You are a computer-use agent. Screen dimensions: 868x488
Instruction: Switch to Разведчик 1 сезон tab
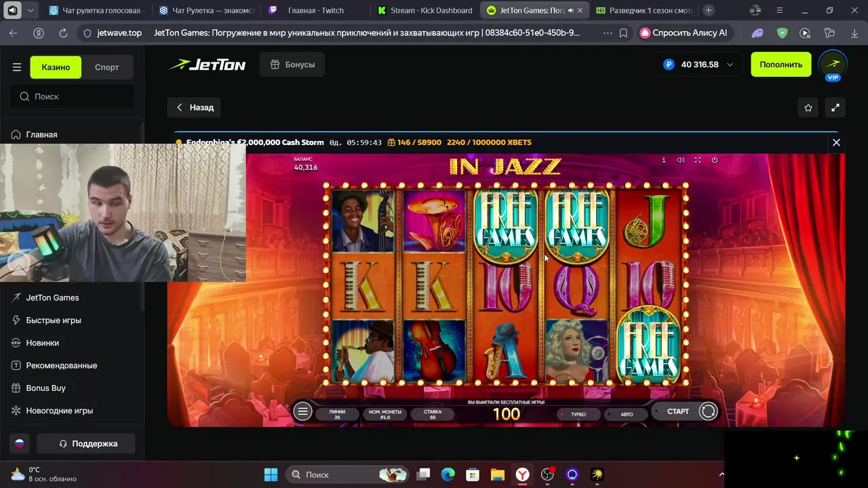click(644, 10)
